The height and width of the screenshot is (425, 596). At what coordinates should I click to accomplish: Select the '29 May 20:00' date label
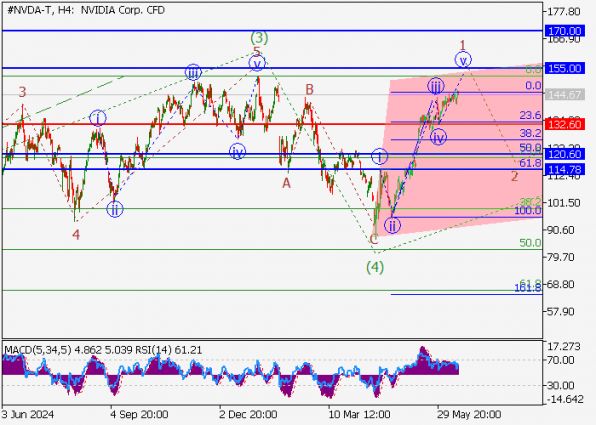coord(469,414)
